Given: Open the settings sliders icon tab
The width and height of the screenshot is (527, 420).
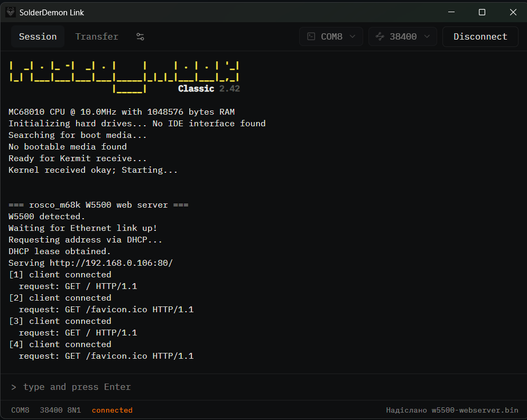Looking at the screenshot, I should click(x=140, y=36).
